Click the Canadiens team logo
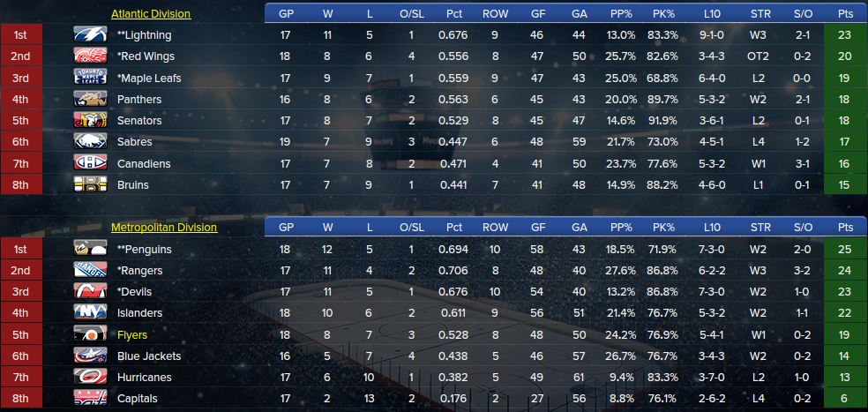Image resolution: width=868 pixels, height=412 pixels. pyautogui.click(x=90, y=163)
